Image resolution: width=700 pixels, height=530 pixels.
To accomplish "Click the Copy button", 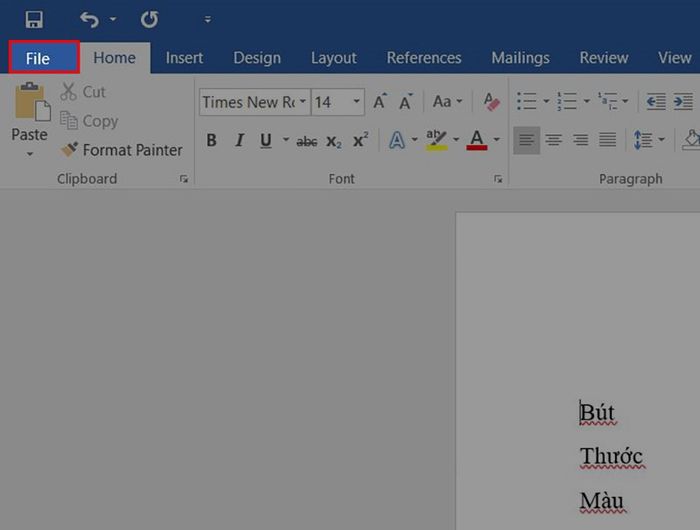I will click(89, 121).
